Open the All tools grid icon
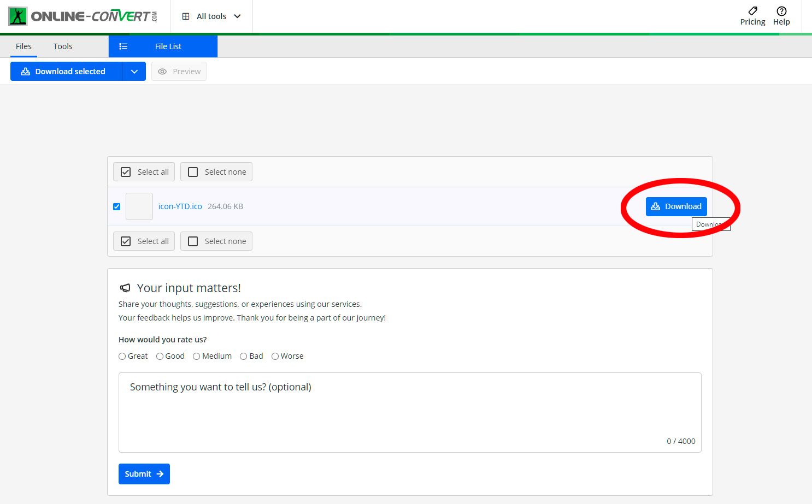This screenshot has height=504, width=812. click(x=185, y=16)
